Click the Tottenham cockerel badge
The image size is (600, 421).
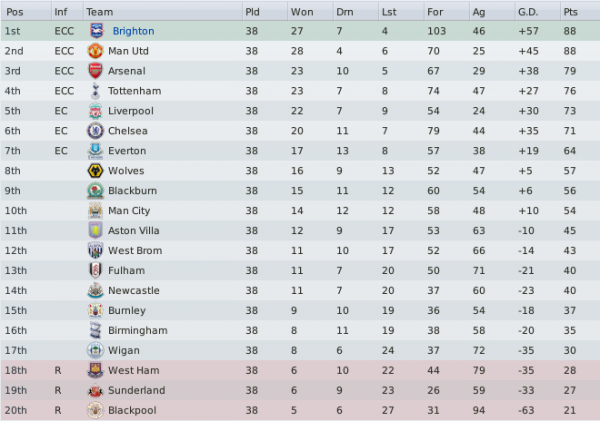coord(96,91)
